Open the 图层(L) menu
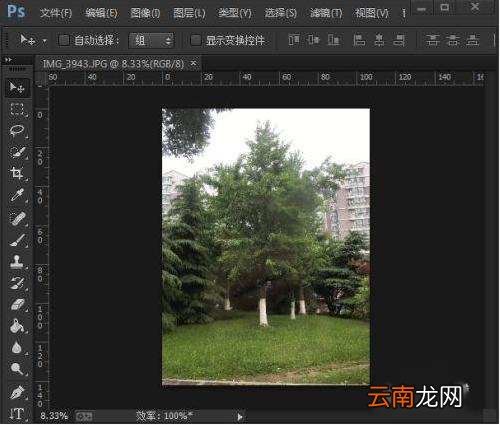This screenshot has height=425, width=500. 189,13
